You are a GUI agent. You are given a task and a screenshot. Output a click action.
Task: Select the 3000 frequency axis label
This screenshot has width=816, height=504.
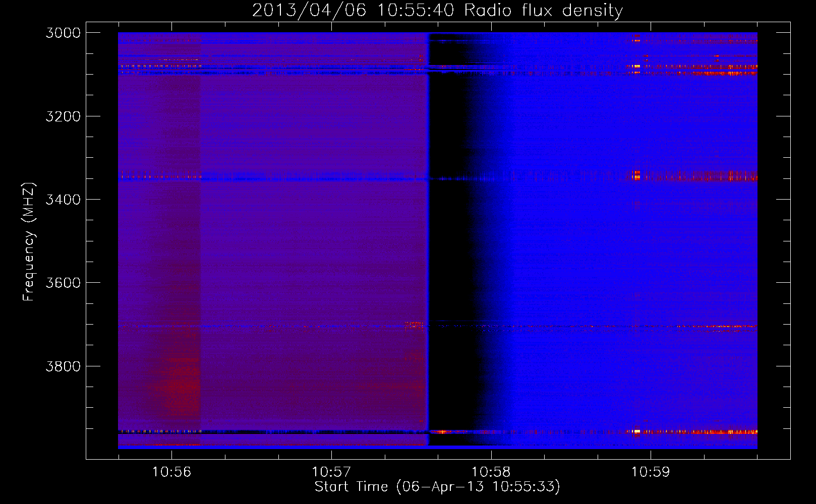click(x=63, y=33)
